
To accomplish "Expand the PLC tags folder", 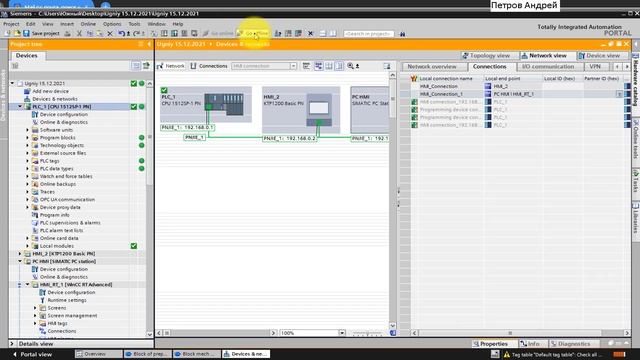I will click(27, 161).
